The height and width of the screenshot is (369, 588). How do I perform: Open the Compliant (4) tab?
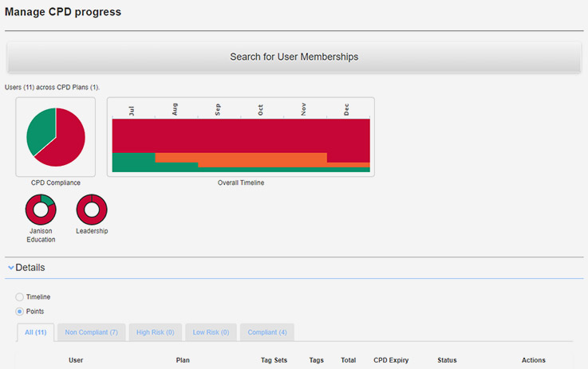tap(267, 332)
